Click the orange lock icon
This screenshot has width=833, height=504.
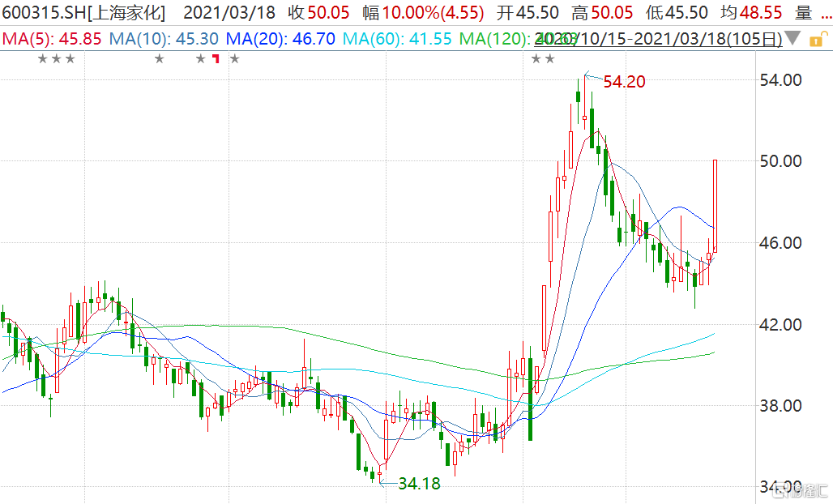tap(818, 40)
